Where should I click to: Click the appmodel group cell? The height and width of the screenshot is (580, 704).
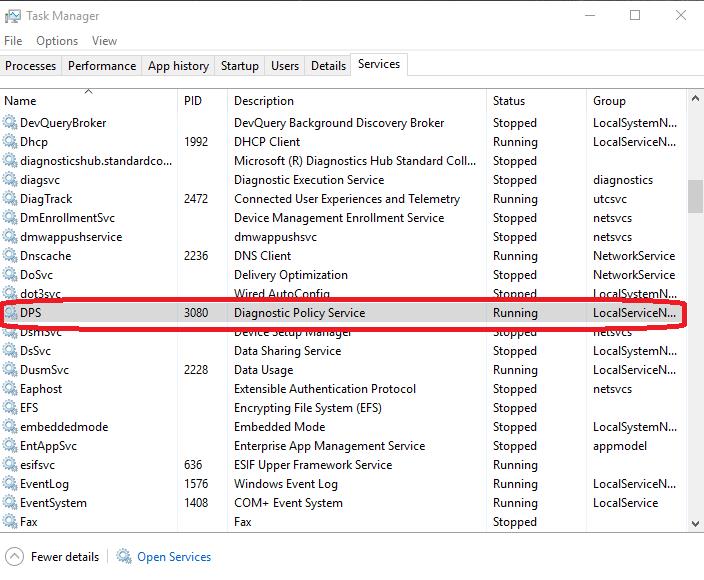pyautogui.click(x=620, y=446)
